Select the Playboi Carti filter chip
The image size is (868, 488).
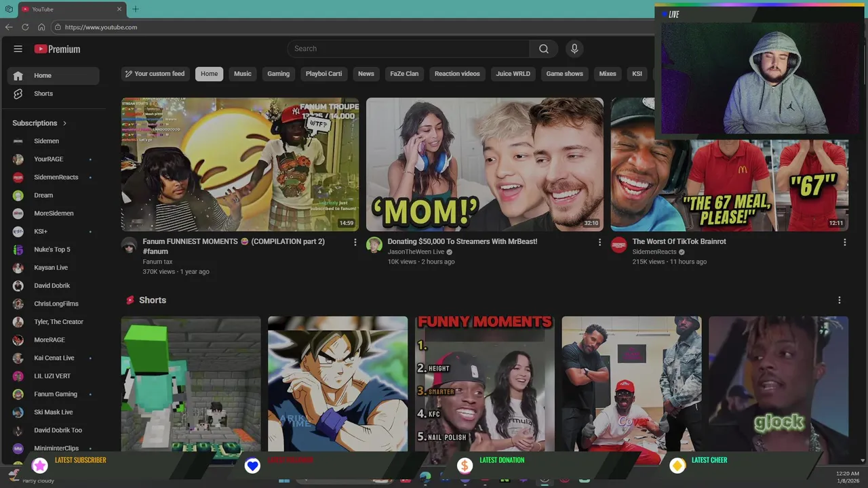[x=323, y=74]
